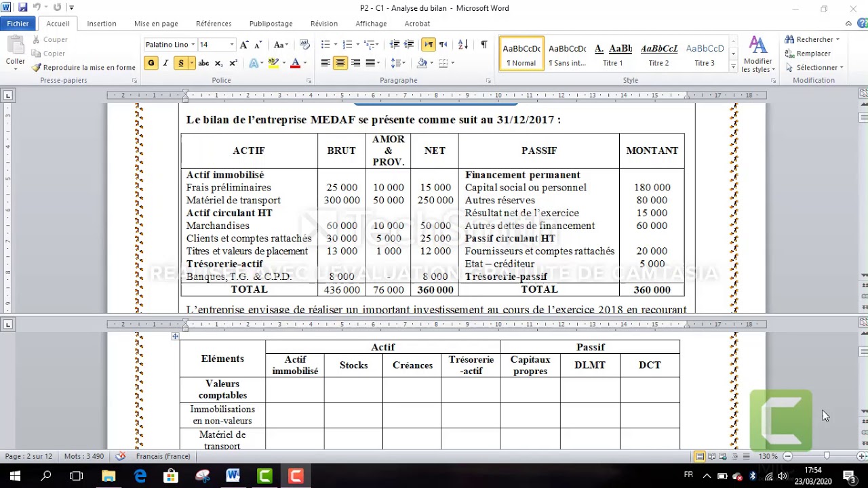Enable justify alignment
The image size is (868, 488).
[x=371, y=62]
